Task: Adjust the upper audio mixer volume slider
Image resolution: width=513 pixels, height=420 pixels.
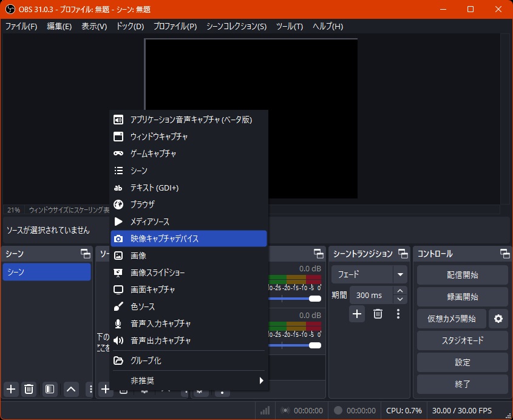Action: tap(314, 299)
